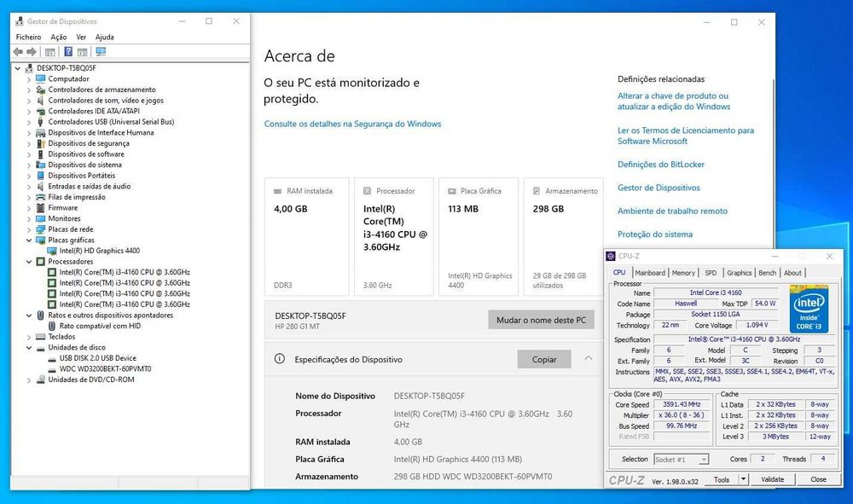The height and width of the screenshot is (504, 853).
Task: Click the Firmware category icon
Action: (40, 208)
